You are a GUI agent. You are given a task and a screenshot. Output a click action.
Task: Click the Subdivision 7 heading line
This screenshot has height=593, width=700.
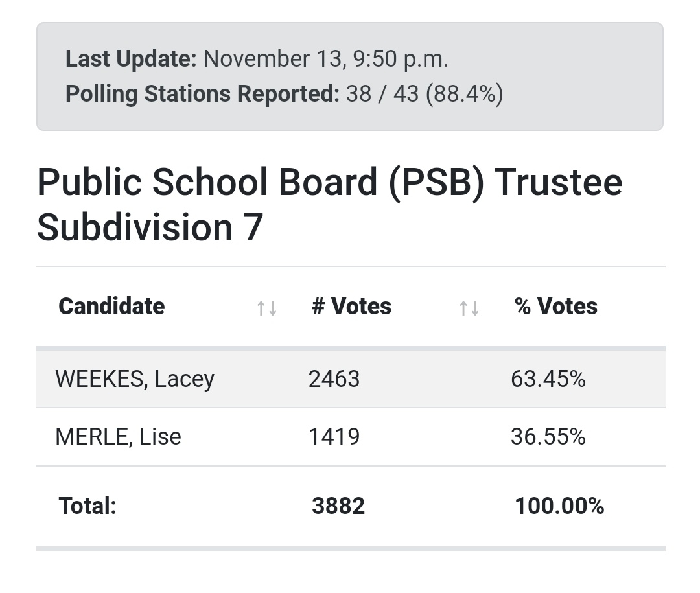pyautogui.click(x=150, y=227)
